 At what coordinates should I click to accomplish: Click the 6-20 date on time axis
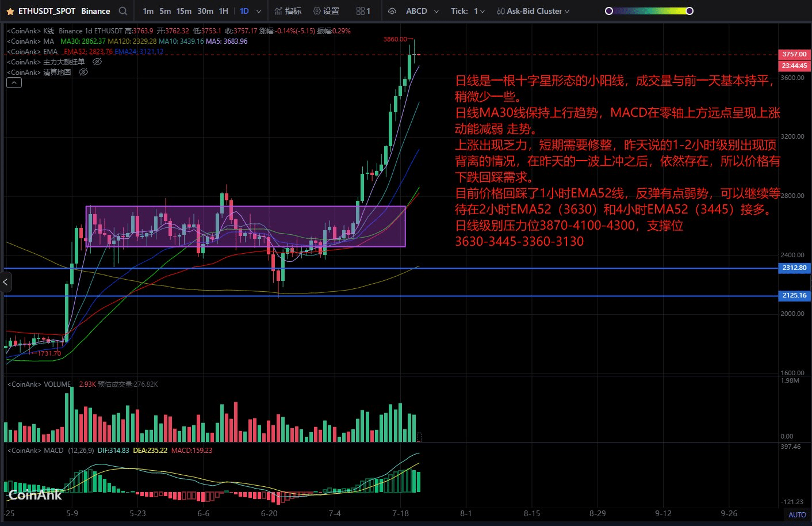pyautogui.click(x=269, y=513)
